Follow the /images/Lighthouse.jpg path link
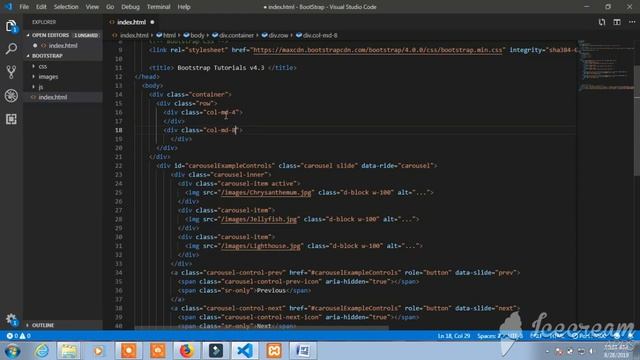Viewport: 640px width, 360px height. pos(260,246)
